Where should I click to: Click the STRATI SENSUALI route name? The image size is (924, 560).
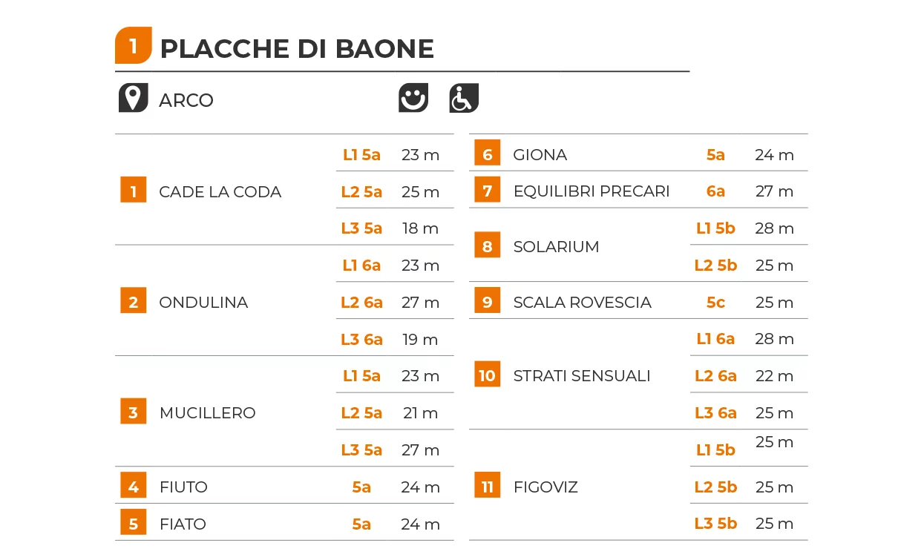click(x=582, y=376)
